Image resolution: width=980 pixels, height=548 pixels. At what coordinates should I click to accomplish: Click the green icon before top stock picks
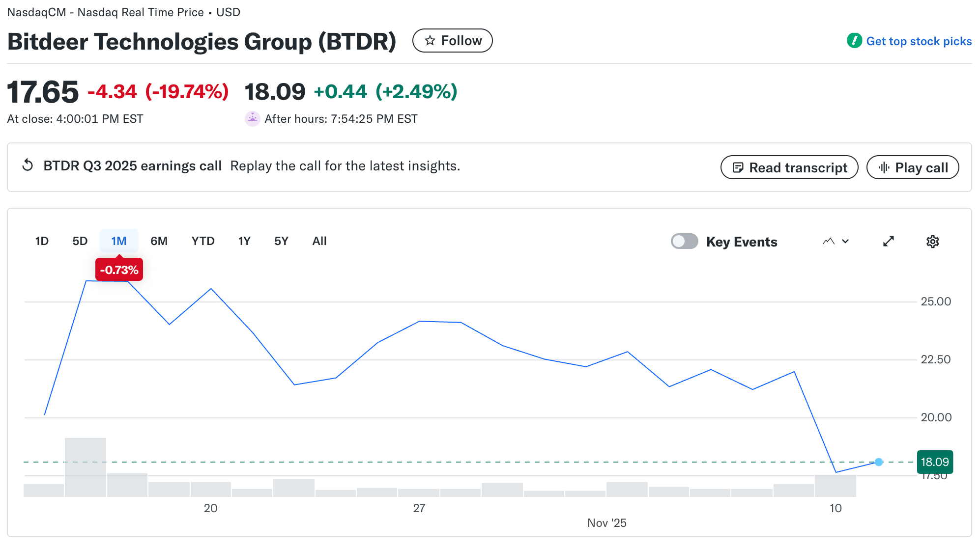854,41
